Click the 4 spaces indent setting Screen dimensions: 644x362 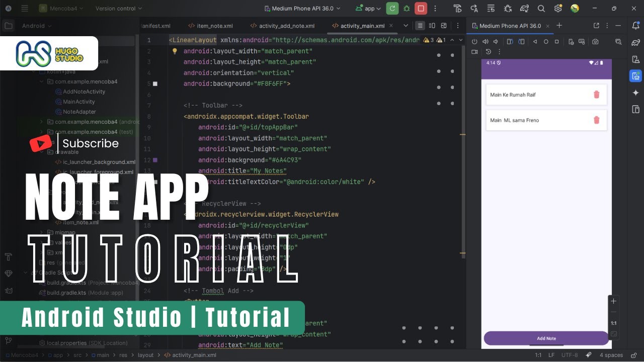coord(611,355)
